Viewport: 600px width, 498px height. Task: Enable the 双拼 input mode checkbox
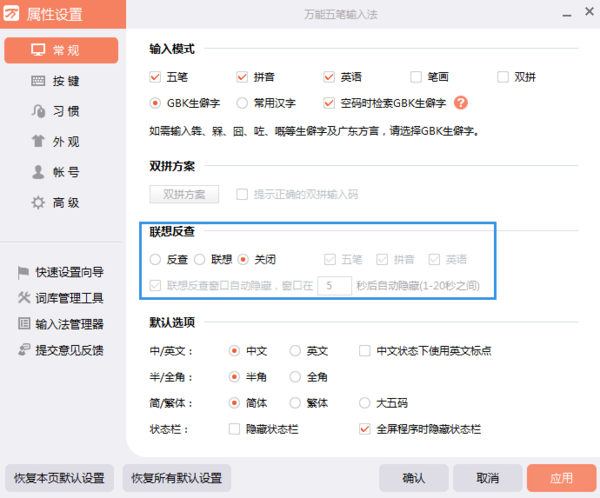click(x=503, y=77)
